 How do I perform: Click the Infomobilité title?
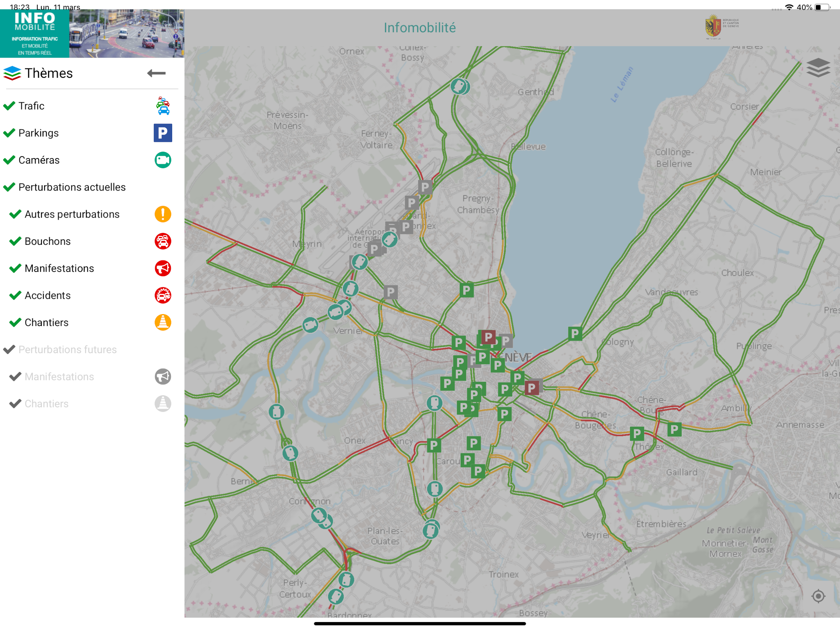[x=420, y=28]
